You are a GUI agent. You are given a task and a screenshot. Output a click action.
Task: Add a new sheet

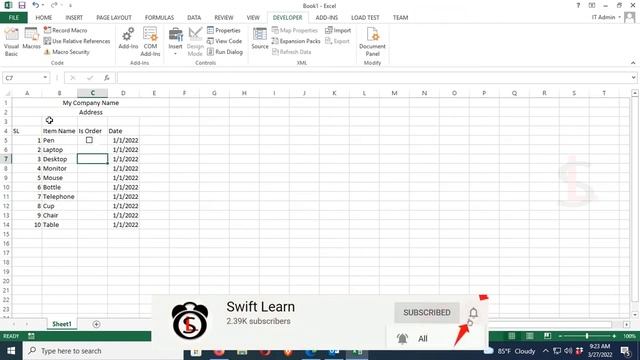click(x=96, y=324)
